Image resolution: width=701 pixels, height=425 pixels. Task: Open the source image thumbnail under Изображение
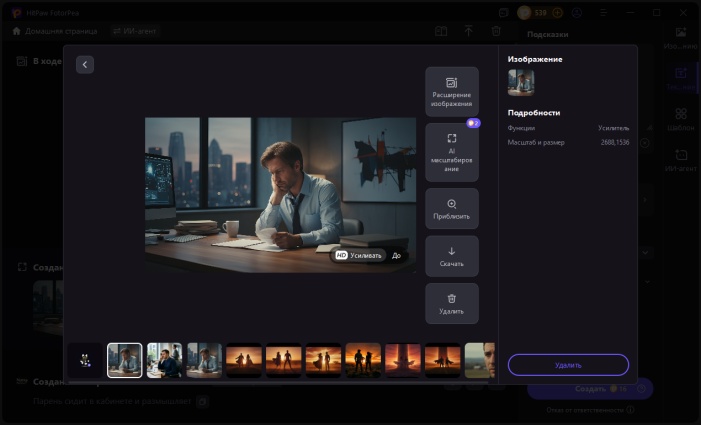pyautogui.click(x=521, y=82)
